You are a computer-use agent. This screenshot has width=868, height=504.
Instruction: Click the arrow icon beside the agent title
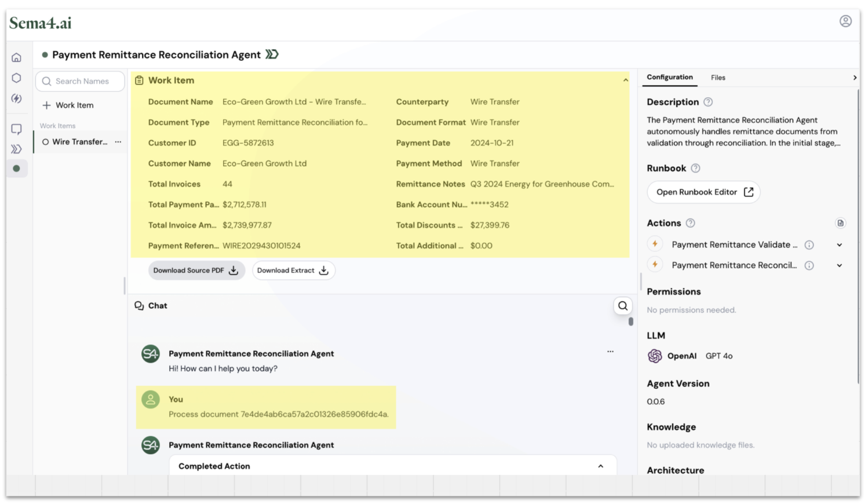coord(272,54)
